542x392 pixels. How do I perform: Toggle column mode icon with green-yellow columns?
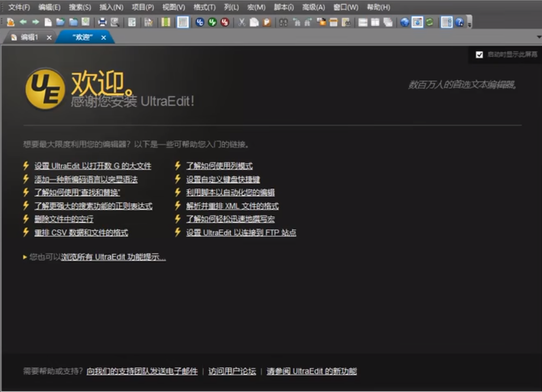(166, 22)
